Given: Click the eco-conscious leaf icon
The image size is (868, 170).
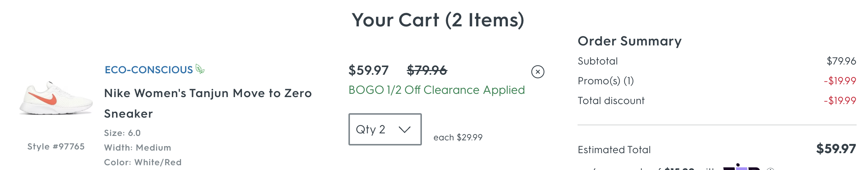Looking at the screenshot, I should pyautogui.click(x=200, y=69).
